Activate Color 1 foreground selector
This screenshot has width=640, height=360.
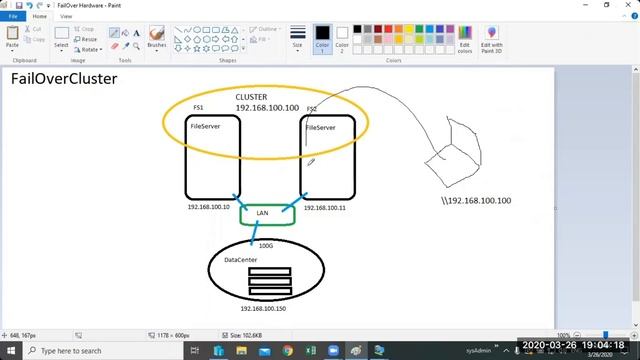coord(322,39)
